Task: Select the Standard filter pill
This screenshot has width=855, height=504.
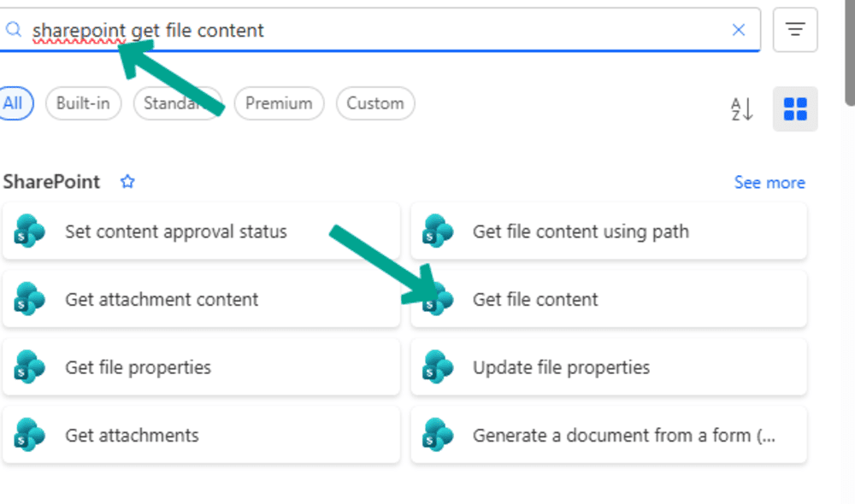Action: (178, 103)
